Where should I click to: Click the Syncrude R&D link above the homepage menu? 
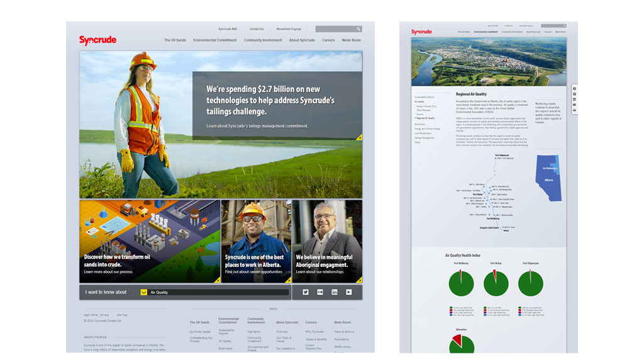click(228, 29)
